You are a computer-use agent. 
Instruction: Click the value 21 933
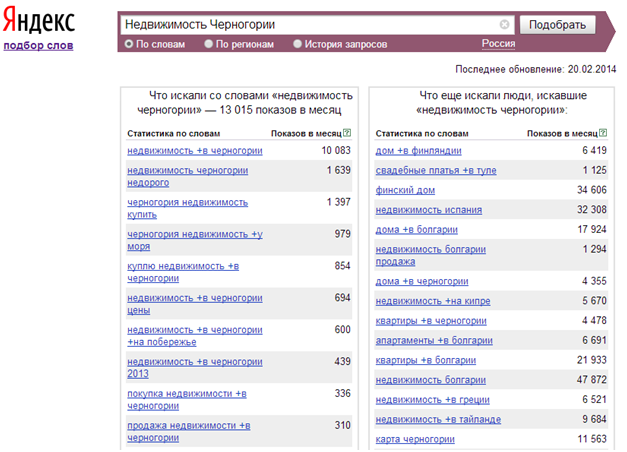tap(592, 360)
